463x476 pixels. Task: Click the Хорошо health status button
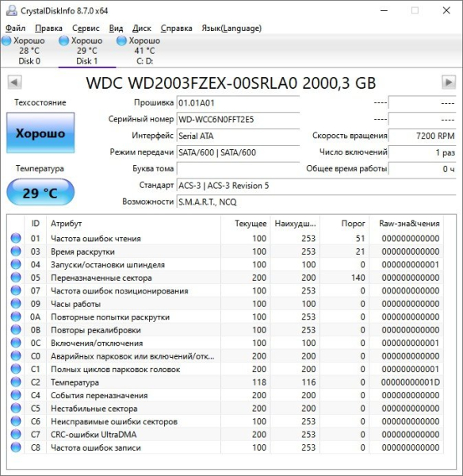[40, 132]
